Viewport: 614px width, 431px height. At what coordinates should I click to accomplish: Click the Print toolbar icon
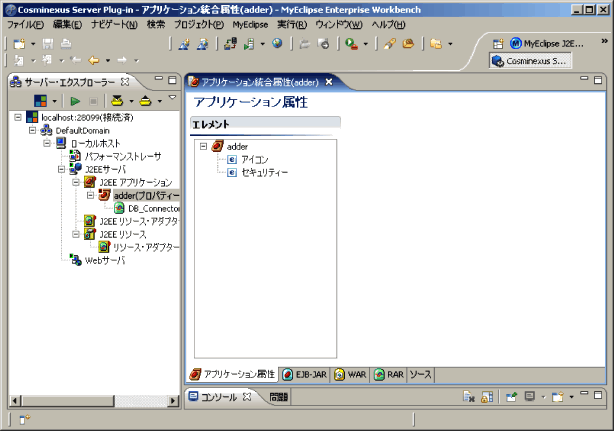(66, 44)
